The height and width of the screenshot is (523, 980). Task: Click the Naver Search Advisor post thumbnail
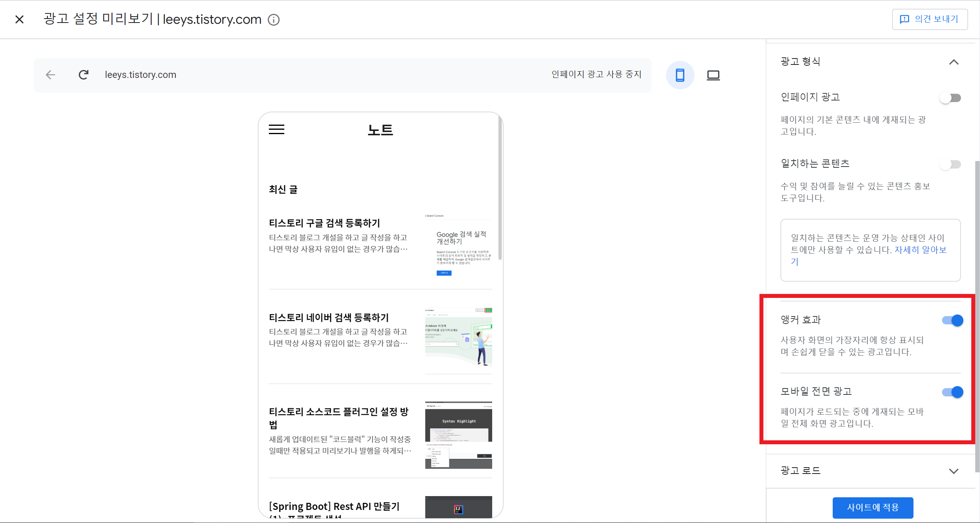pyautogui.click(x=459, y=340)
